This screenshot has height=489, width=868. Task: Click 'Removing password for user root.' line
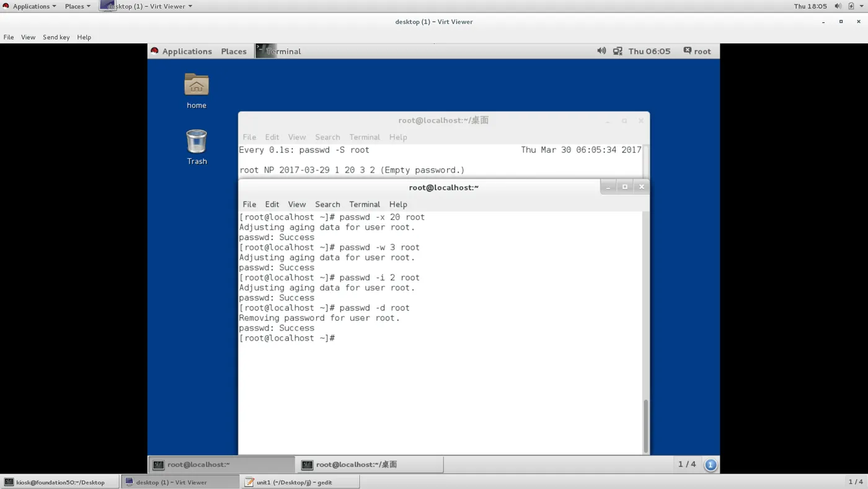tap(319, 318)
